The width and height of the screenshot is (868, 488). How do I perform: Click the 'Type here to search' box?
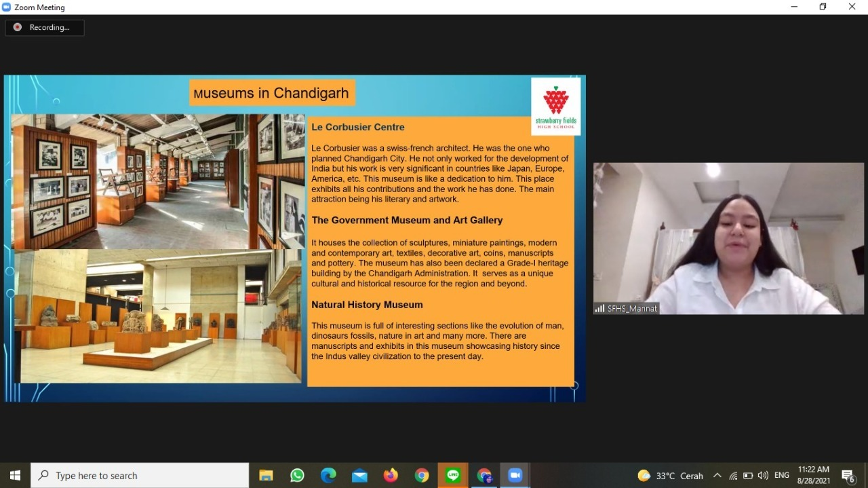point(140,476)
